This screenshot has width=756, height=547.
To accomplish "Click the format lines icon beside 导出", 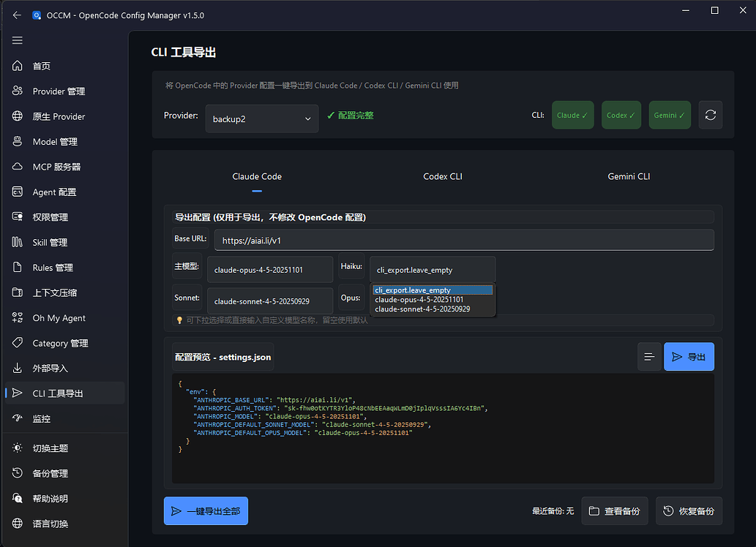I will coord(649,357).
